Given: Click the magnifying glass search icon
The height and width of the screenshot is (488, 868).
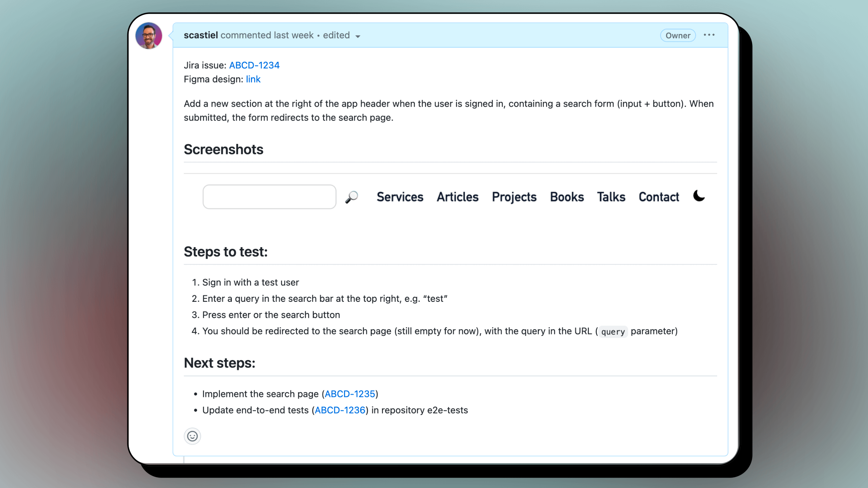Looking at the screenshot, I should click(x=351, y=197).
